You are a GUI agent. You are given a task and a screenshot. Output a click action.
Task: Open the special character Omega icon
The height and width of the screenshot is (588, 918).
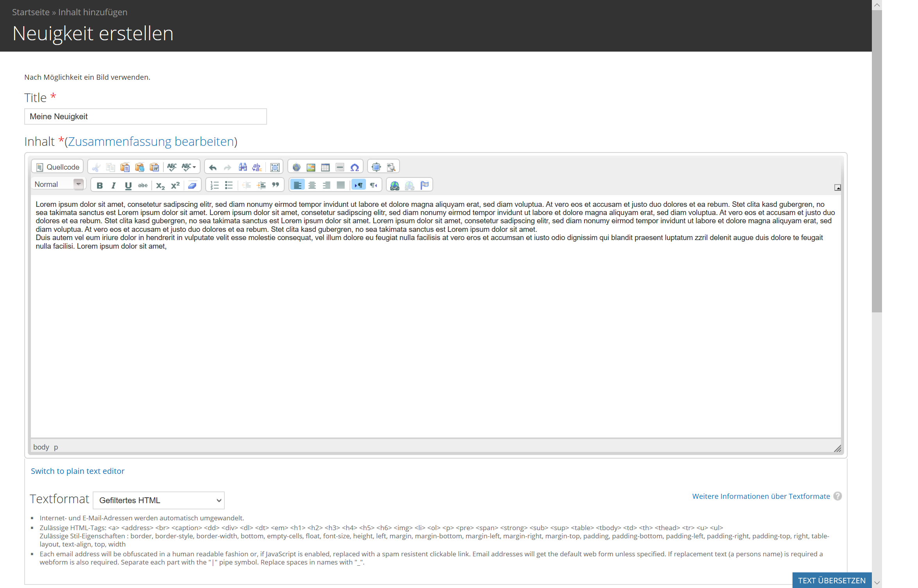[x=355, y=167]
